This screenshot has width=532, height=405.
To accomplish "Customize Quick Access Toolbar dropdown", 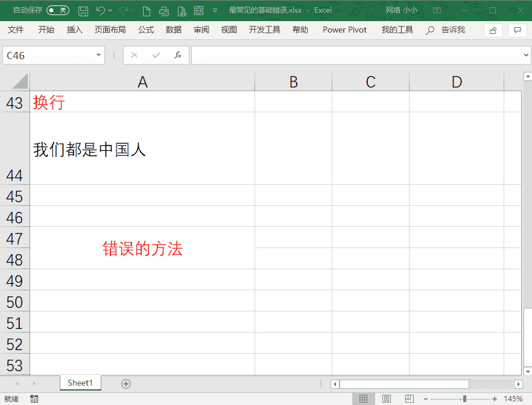I will 215,10.
